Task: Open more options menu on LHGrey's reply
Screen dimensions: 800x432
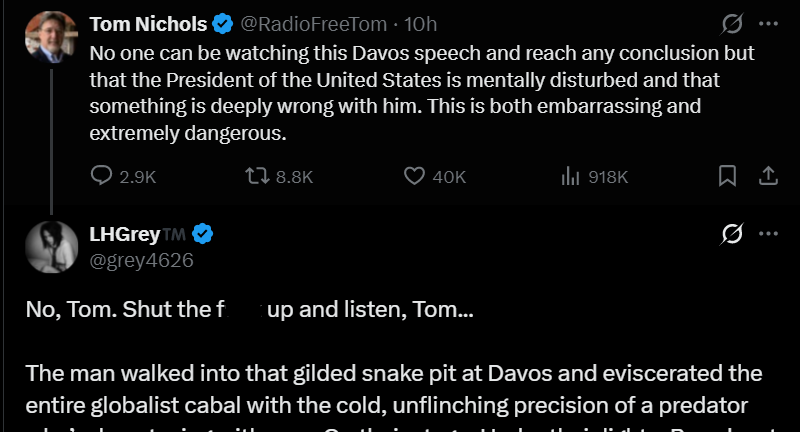Action: click(768, 234)
